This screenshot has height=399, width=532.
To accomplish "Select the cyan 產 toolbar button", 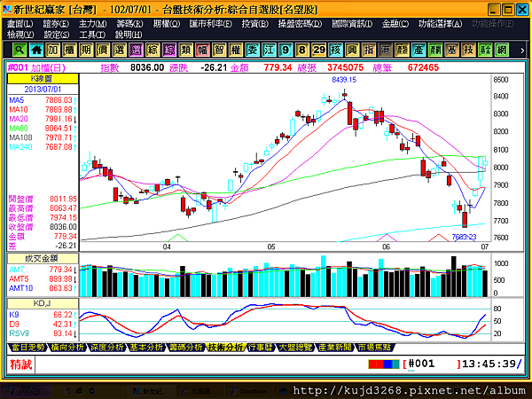I will point(419,50).
